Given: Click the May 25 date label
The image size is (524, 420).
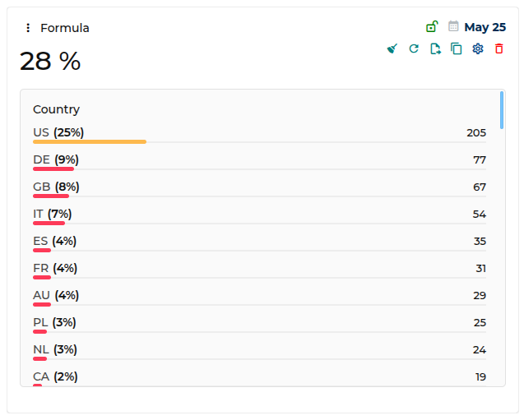Looking at the screenshot, I should click(x=485, y=27).
